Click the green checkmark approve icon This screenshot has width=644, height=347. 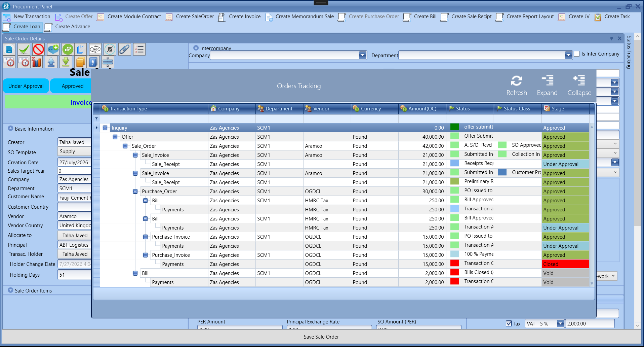coord(24,49)
